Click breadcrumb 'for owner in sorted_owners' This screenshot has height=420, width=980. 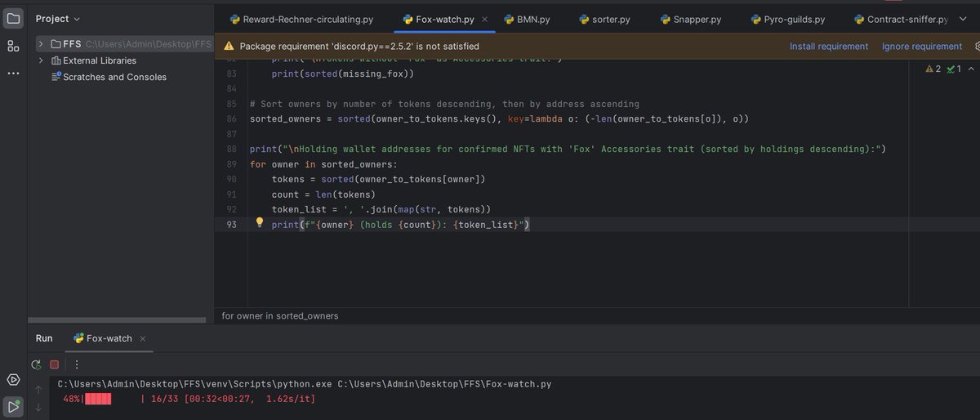[279, 315]
